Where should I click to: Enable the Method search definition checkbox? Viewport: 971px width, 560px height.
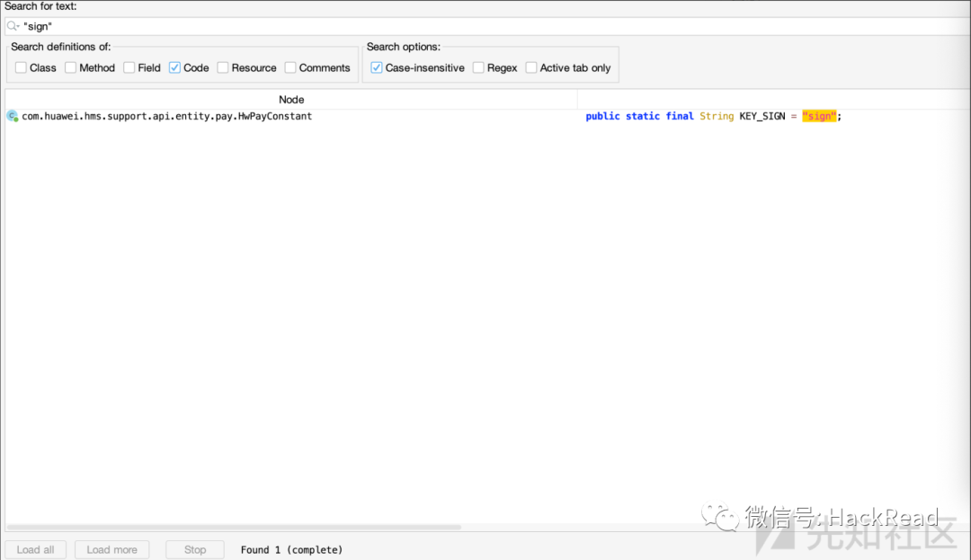pos(71,67)
